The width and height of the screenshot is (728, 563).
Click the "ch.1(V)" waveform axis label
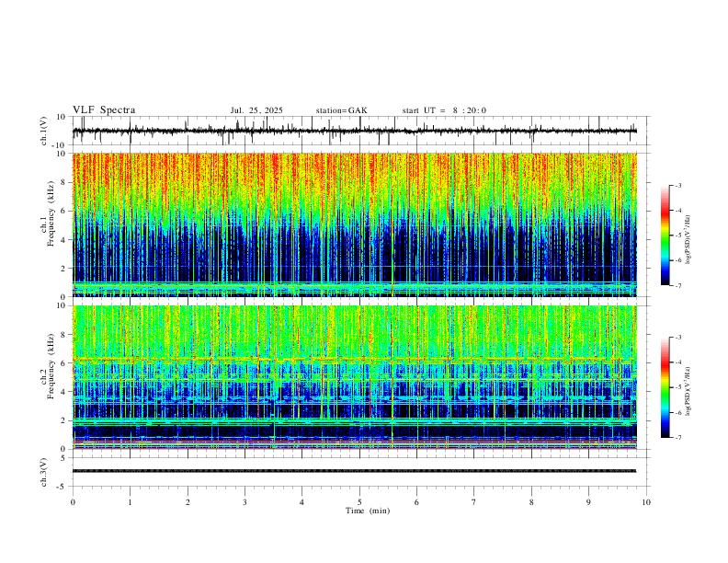44,131
